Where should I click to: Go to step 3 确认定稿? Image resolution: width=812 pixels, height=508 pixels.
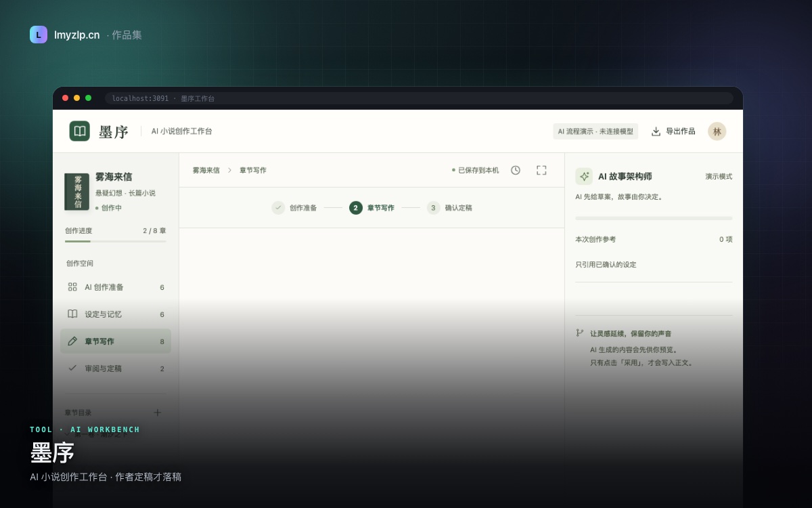pyautogui.click(x=449, y=208)
